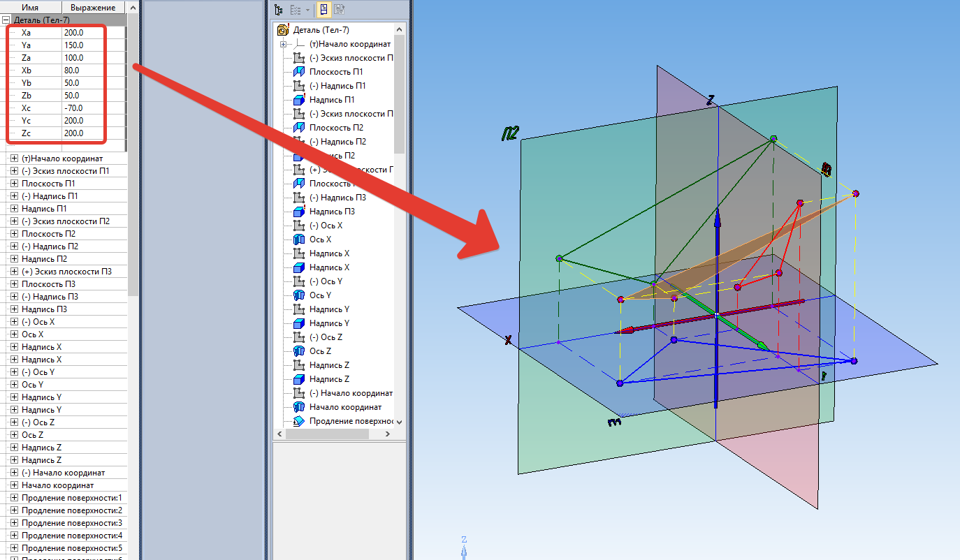Click revolve icon of Ось Z in model tree
Image resolution: width=960 pixels, height=560 pixels.
pos(299,351)
